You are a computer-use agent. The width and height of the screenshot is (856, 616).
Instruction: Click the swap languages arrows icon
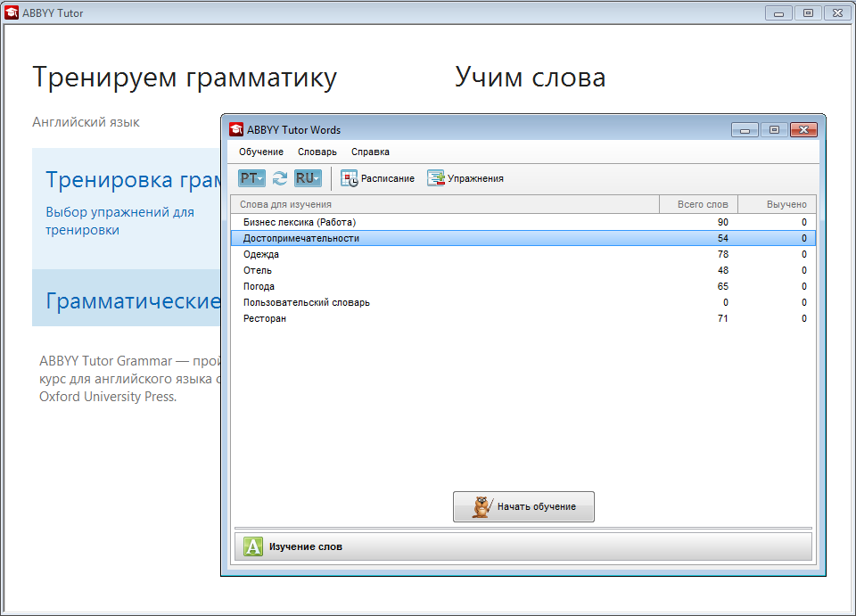280,178
